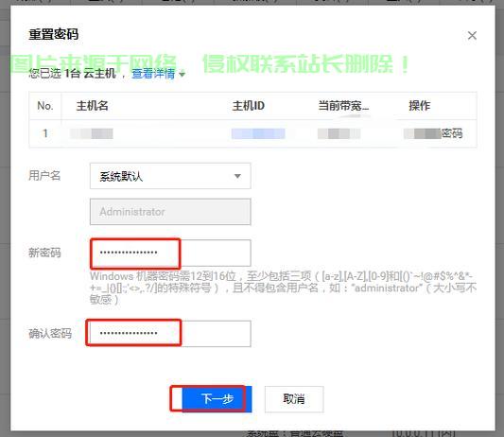Close the 重置密码 dialog with the X icon
The width and height of the screenshot is (504, 437).
coord(472,35)
